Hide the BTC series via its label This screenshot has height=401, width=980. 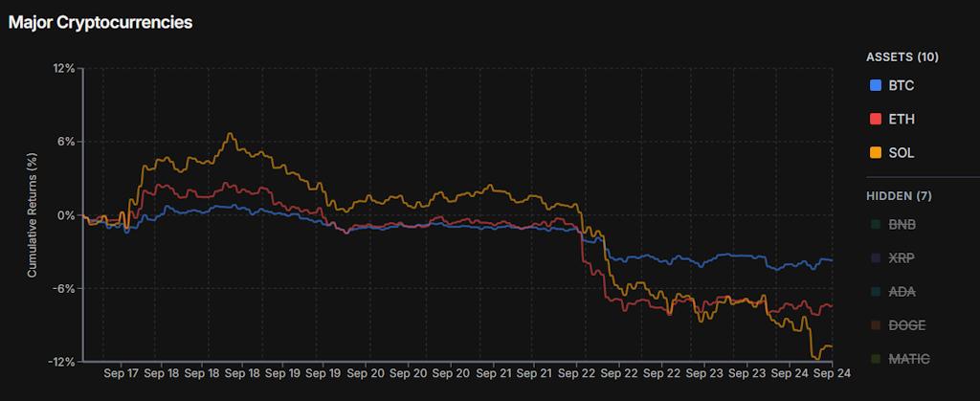click(901, 86)
